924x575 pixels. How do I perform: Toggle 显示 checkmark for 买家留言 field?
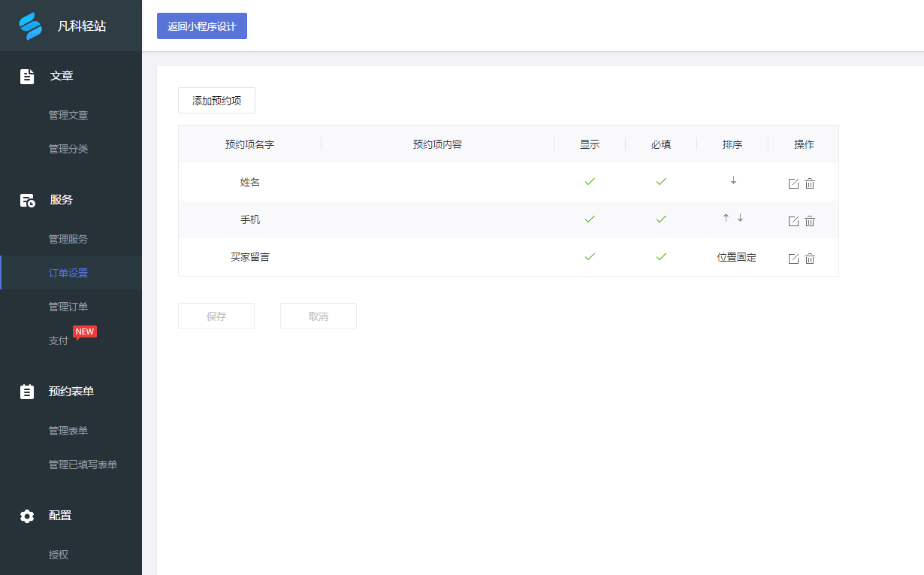tap(590, 257)
